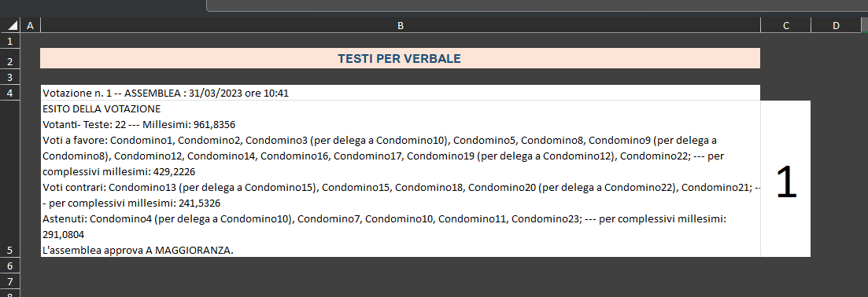The height and width of the screenshot is (297, 868).
Task: Select empty cell A2 beside title
Action: click(x=30, y=59)
